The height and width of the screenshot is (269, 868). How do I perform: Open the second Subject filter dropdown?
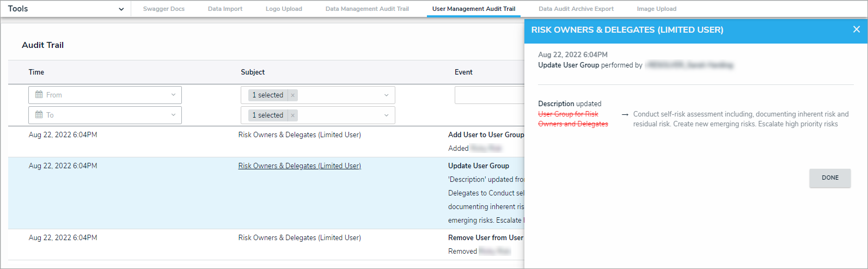[x=386, y=115]
